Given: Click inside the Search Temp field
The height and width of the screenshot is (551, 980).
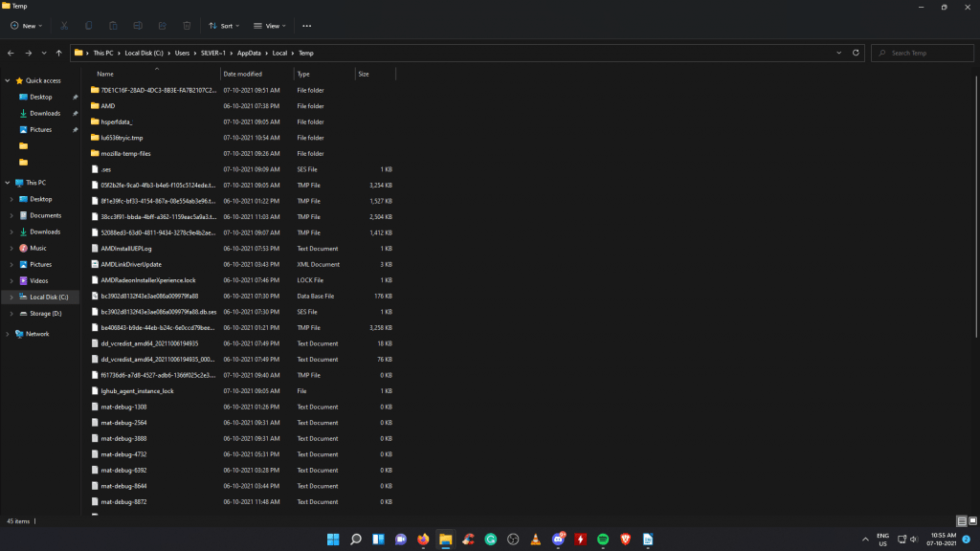Looking at the screenshot, I should coord(923,54).
